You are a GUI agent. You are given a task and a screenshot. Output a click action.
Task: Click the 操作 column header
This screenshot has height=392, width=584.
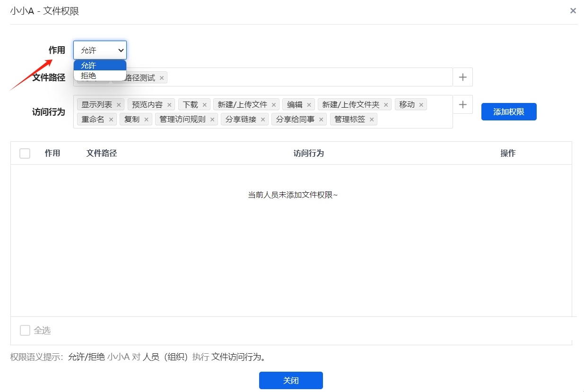click(508, 153)
